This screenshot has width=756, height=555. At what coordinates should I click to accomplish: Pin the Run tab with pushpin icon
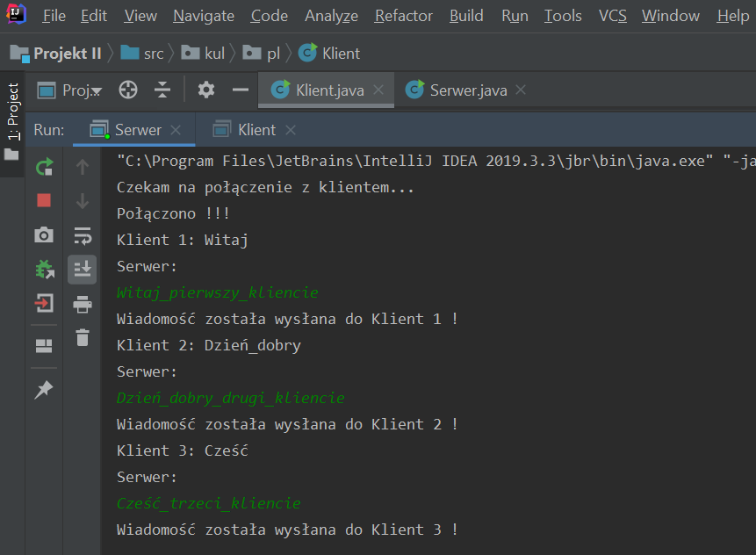[43, 390]
